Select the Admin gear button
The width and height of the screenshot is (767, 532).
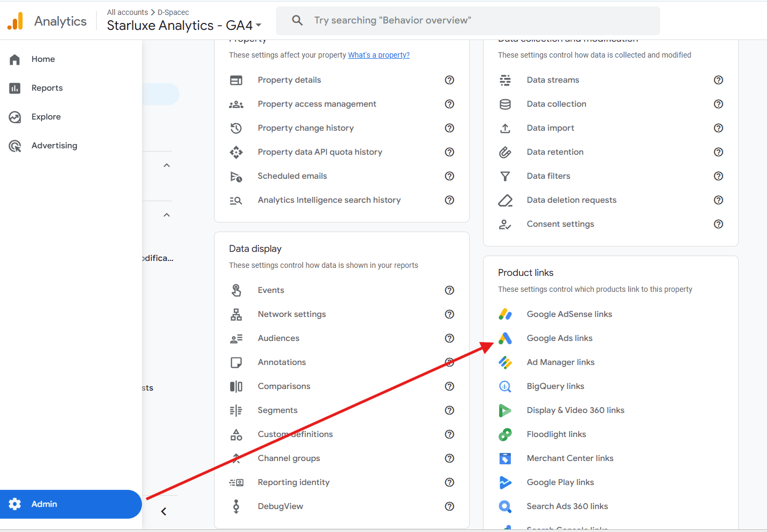[x=71, y=504]
